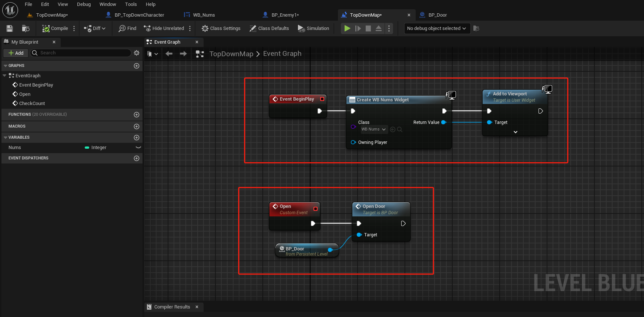Play the level in editor
Viewport: 644px width, 317px height.
[347, 28]
